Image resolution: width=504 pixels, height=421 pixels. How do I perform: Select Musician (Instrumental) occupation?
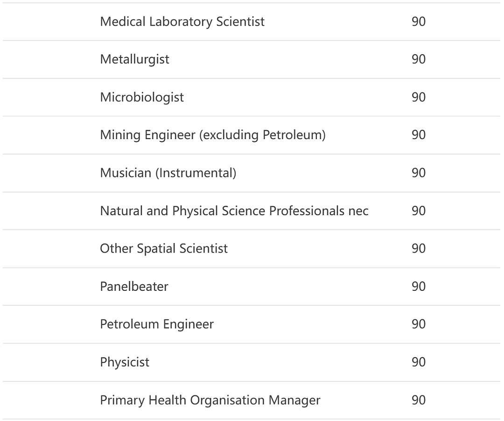coord(168,173)
